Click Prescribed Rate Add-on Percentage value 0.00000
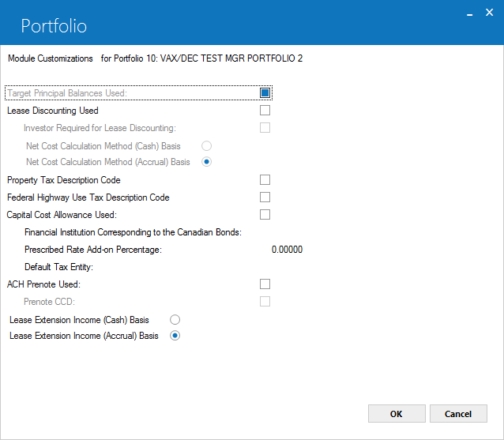This screenshot has height=440, width=504. [287, 250]
